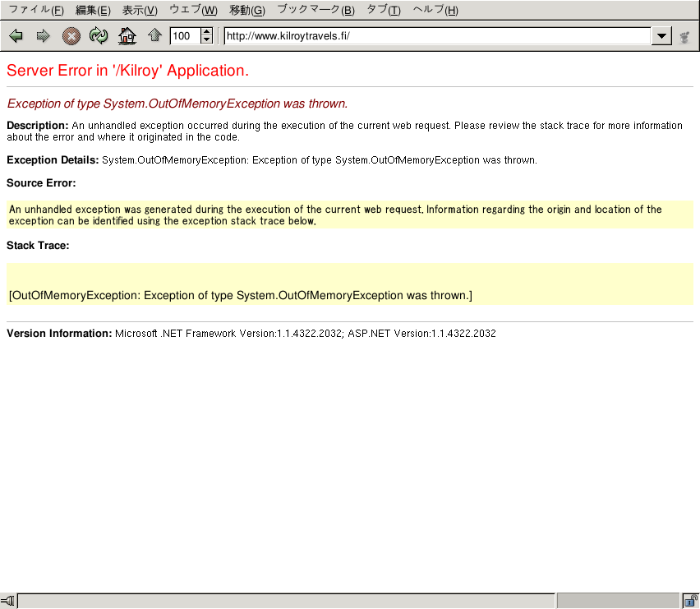This screenshot has height=609, width=700.
Task: Go to the Home page icon
Action: point(127,36)
